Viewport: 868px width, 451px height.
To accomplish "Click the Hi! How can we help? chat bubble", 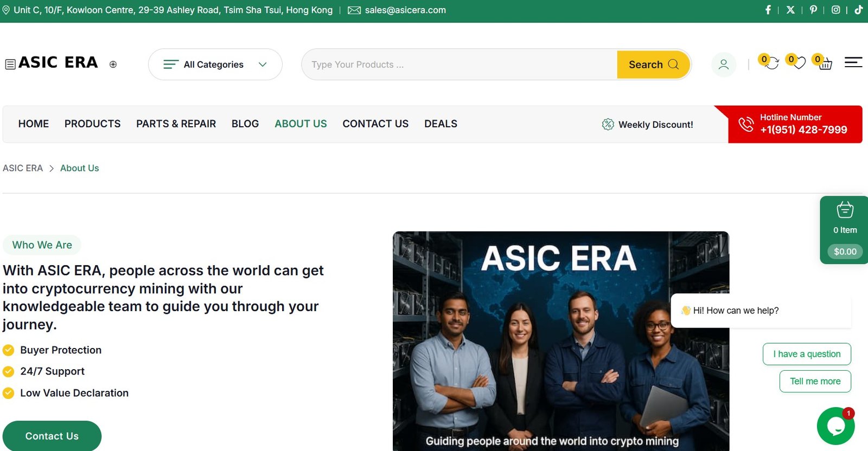I will click(x=761, y=311).
